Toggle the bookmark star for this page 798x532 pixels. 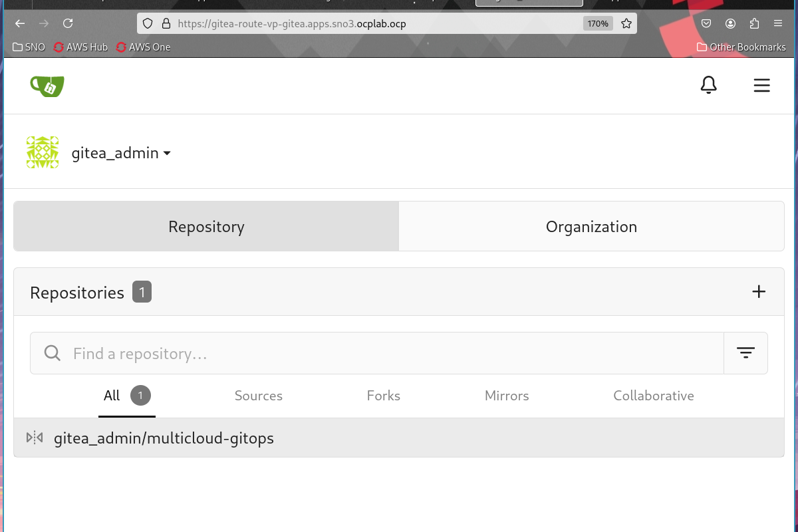point(626,23)
